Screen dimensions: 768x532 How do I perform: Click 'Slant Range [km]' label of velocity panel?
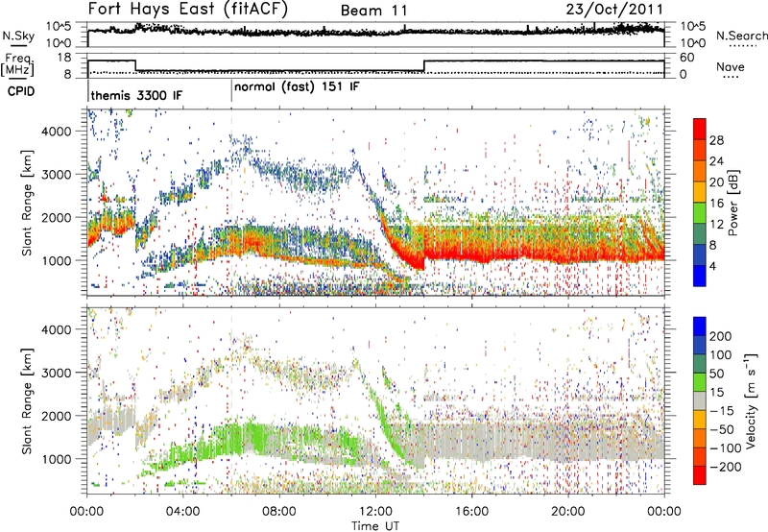coord(27,400)
